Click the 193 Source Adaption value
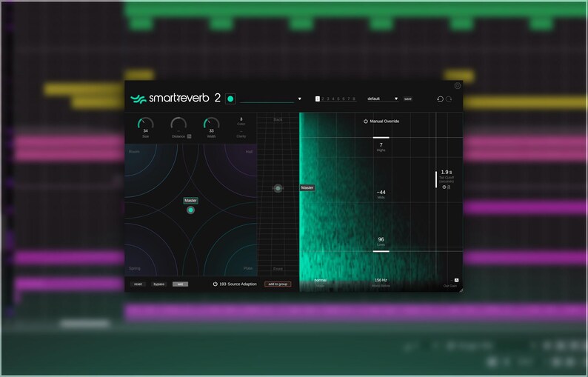 (223, 284)
